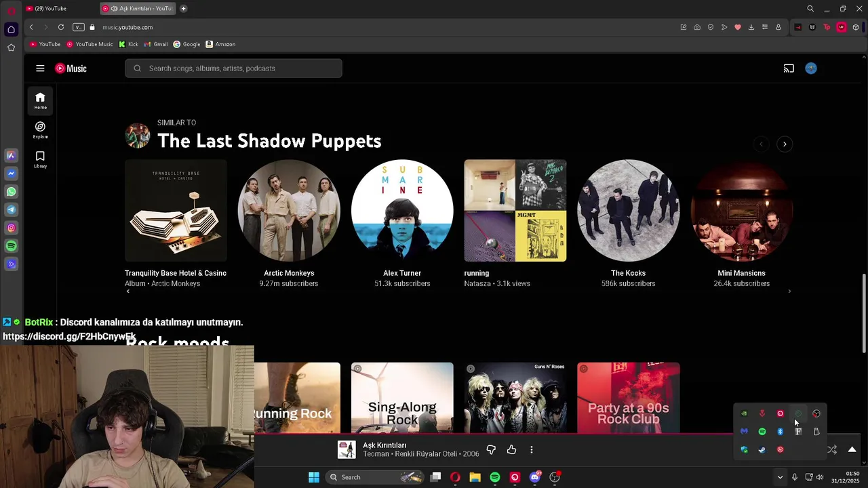Open the YouTube Music bookmark
868x488 pixels.
90,44
